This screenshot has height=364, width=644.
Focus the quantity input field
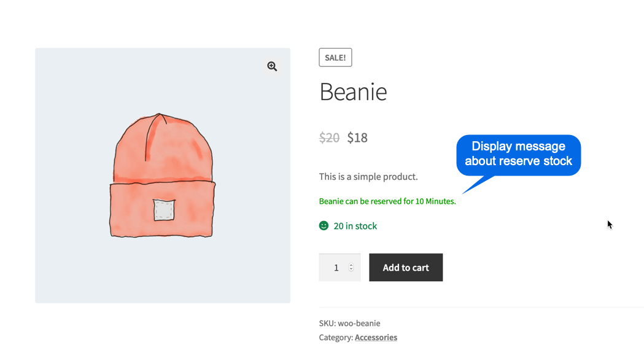[x=335, y=268]
